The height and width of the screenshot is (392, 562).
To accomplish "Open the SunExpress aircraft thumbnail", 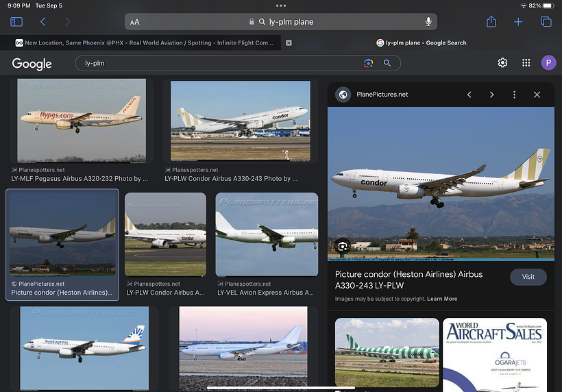I will click(x=84, y=348).
